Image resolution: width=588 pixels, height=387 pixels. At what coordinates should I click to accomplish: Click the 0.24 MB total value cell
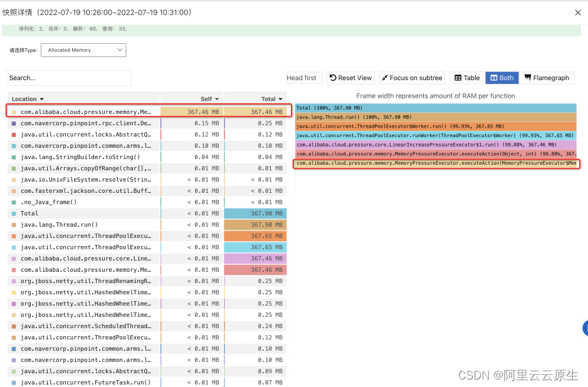[x=255, y=326]
